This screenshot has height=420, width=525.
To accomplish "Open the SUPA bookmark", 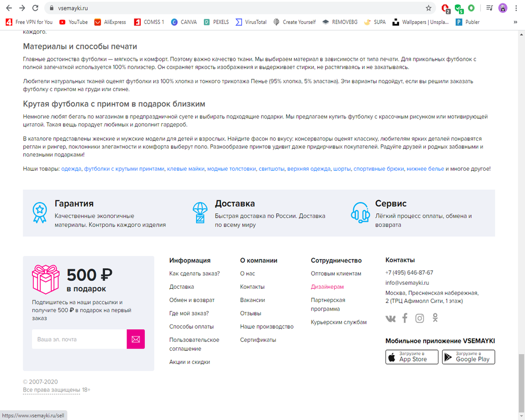I will pos(375,22).
